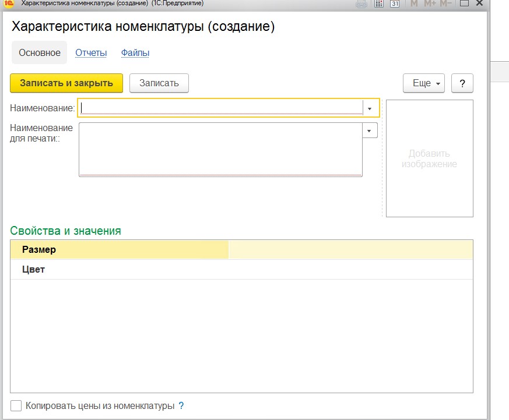Switch to the Отчеты tab
The height and width of the screenshot is (420, 509).
[x=91, y=53]
